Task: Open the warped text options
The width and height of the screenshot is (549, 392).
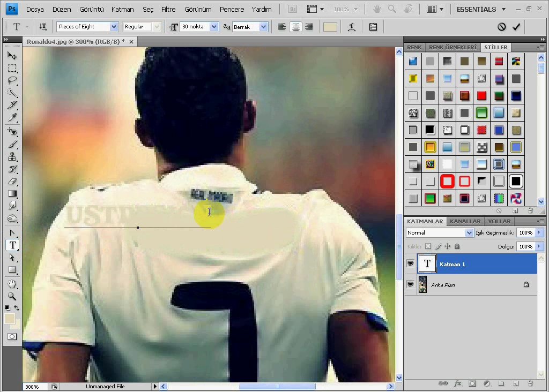Action: 352,27
